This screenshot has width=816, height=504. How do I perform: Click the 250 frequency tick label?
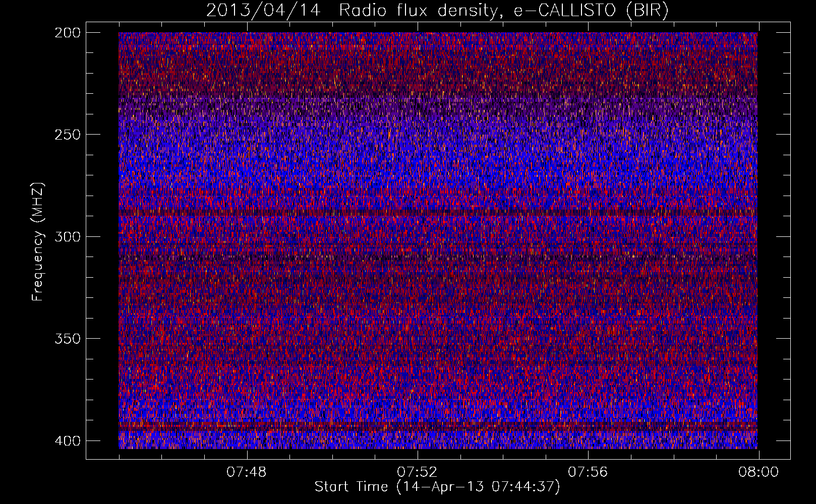click(x=67, y=135)
